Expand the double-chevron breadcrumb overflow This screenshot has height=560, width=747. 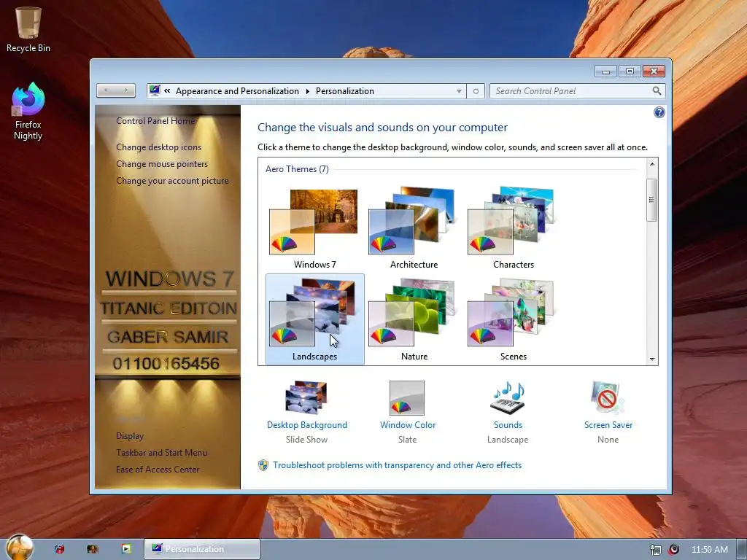[167, 90]
